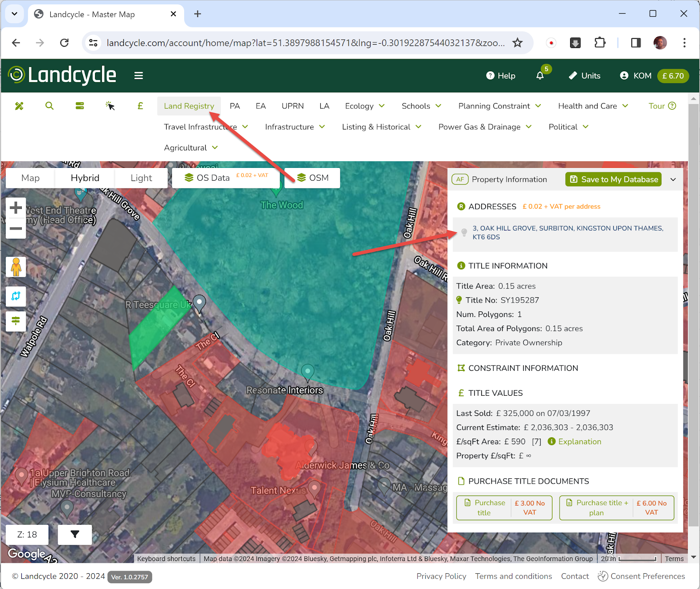This screenshot has width=700, height=589.
Task: Switch to Landcycle - Master Map browser tab
Action: point(105,14)
